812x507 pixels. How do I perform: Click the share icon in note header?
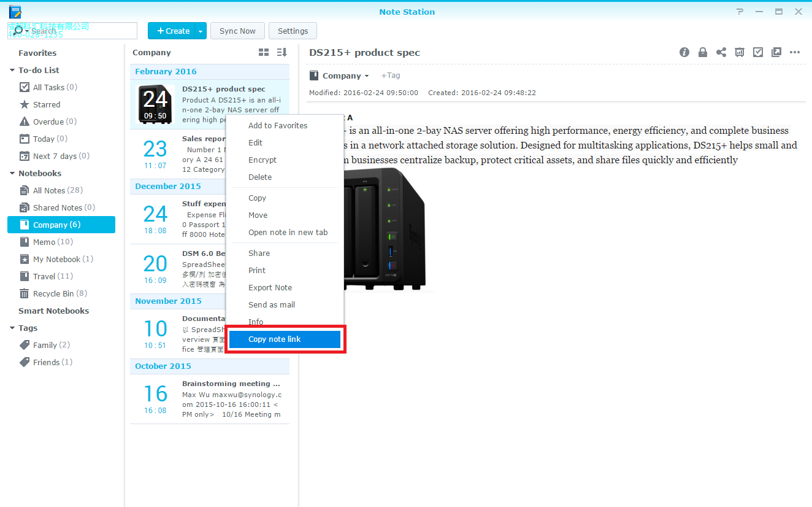point(721,52)
